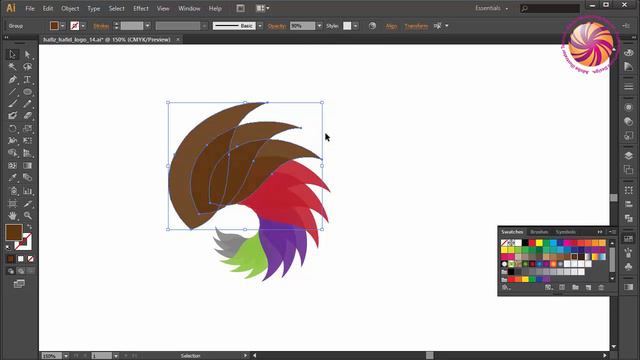Select the Paintbrush tool

pyautogui.click(x=12, y=104)
